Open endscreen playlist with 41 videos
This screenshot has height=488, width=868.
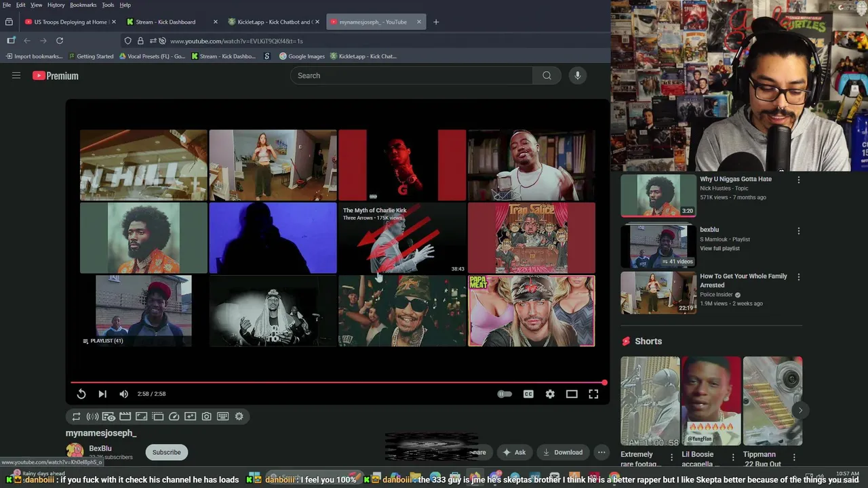144,311
